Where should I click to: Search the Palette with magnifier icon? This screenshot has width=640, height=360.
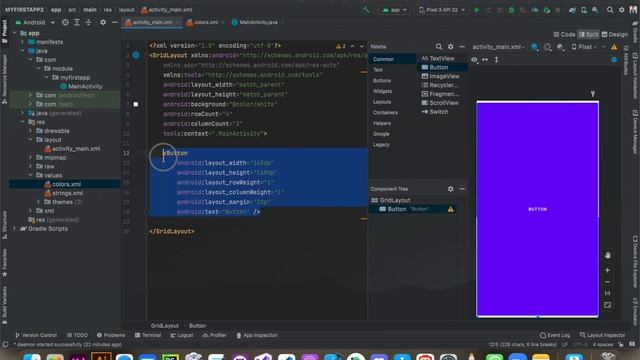[x=439, y=47]
